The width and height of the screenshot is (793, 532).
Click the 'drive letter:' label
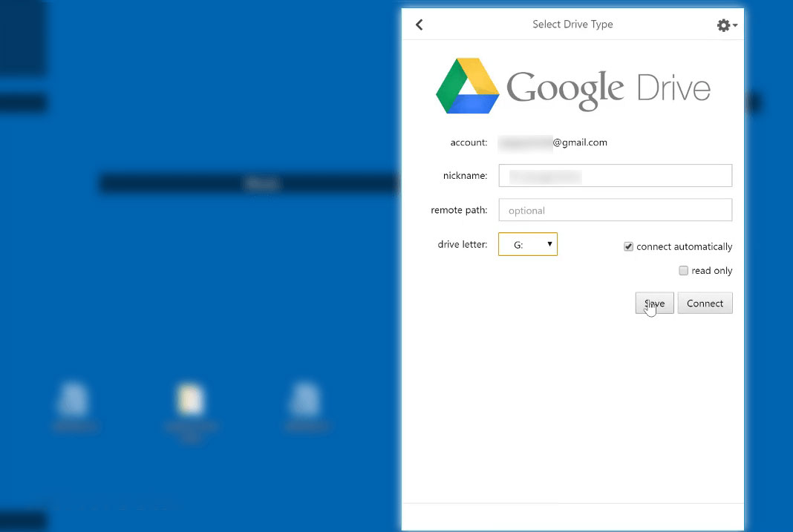462,244
